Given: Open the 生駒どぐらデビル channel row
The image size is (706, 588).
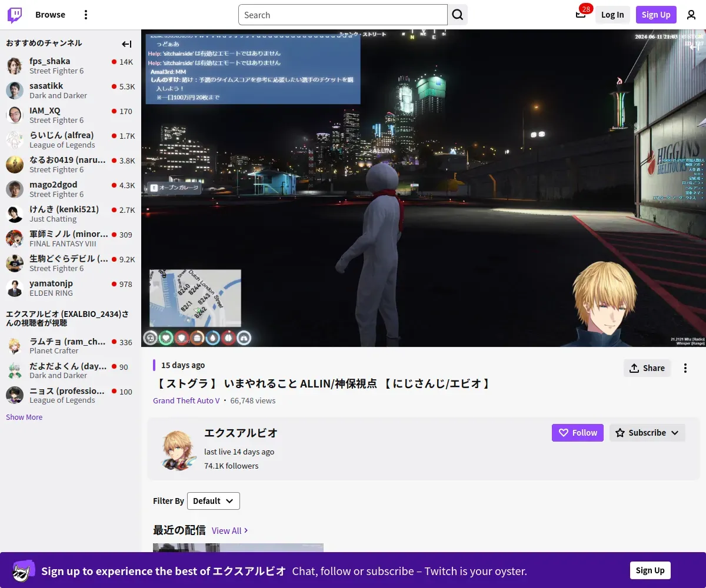Looking at the screenshot, I should [71, 263].
